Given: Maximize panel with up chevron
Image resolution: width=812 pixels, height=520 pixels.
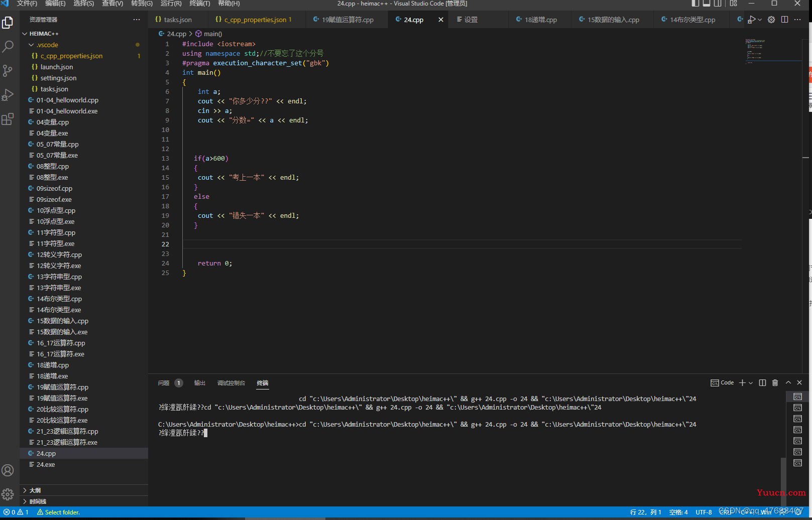Looking at the screenshot, I should click(x=788, y=382).
